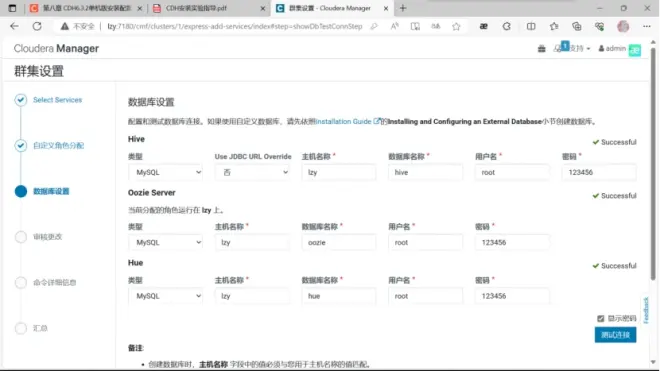Click the Select Services step circle
660x371 pixels.
pyautogui.click(x=21, y=100)
